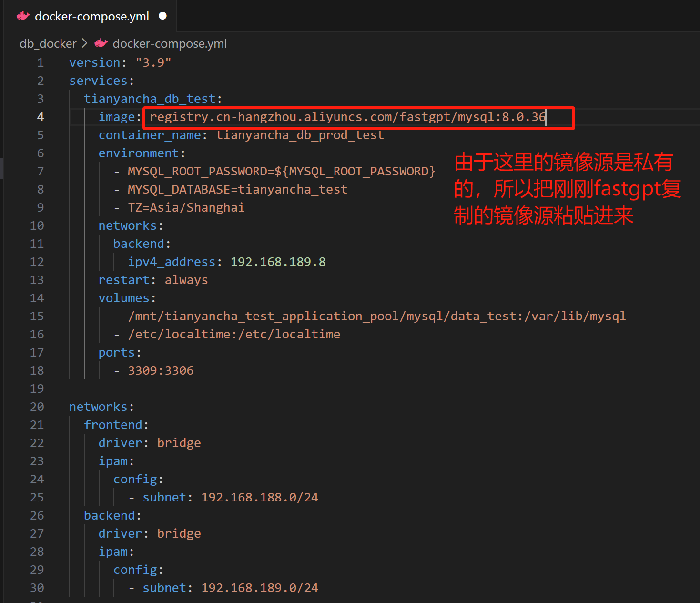Image resolution: width=700 pixels, height=603 pixels.
Task: Click the driver key on line 22
Action: [120, 443]
